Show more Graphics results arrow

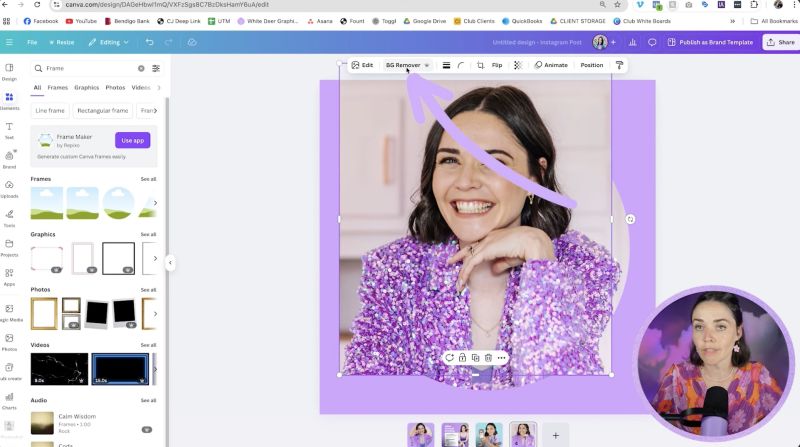tap(155, 258)
